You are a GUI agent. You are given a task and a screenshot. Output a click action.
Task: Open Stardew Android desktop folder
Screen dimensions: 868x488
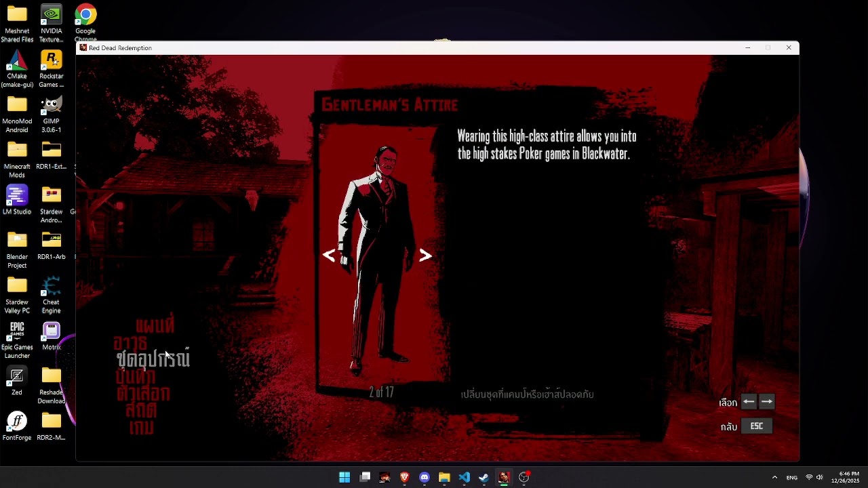tap(52, 205)
